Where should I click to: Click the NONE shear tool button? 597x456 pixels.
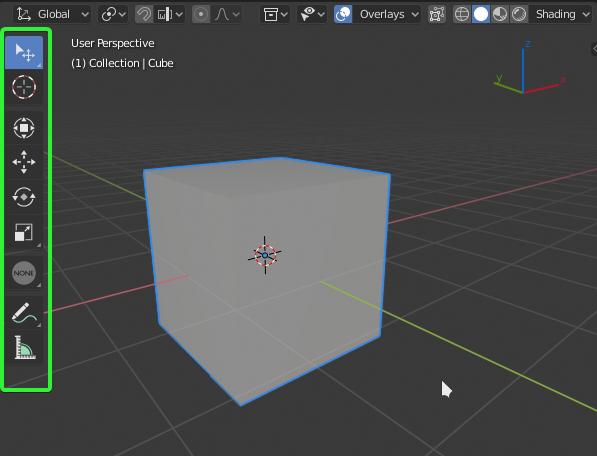24,273
